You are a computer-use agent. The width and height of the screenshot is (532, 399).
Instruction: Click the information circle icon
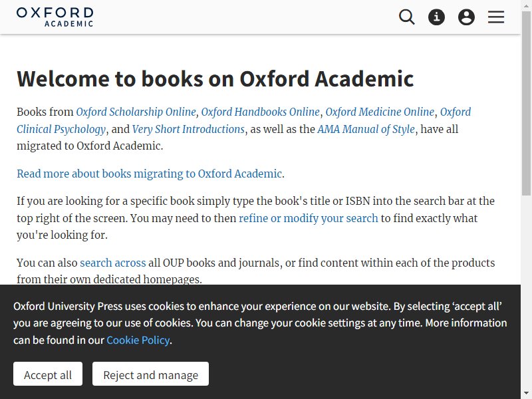point(436,17)
